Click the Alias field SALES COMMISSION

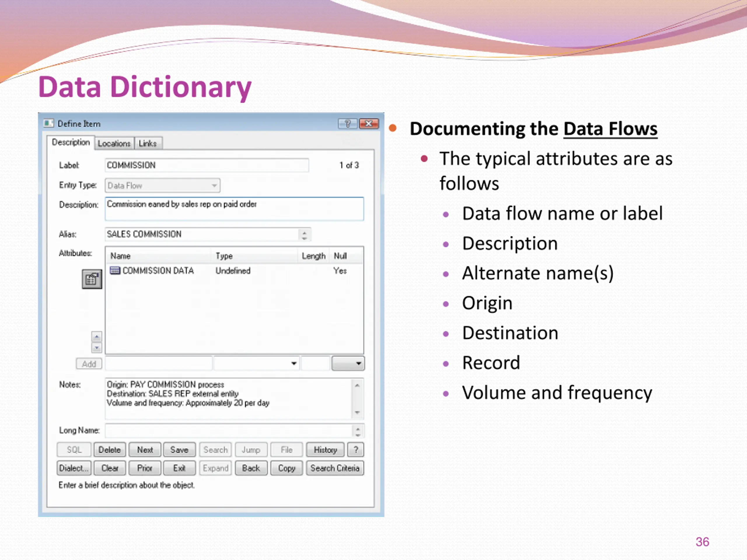(202, 234)
